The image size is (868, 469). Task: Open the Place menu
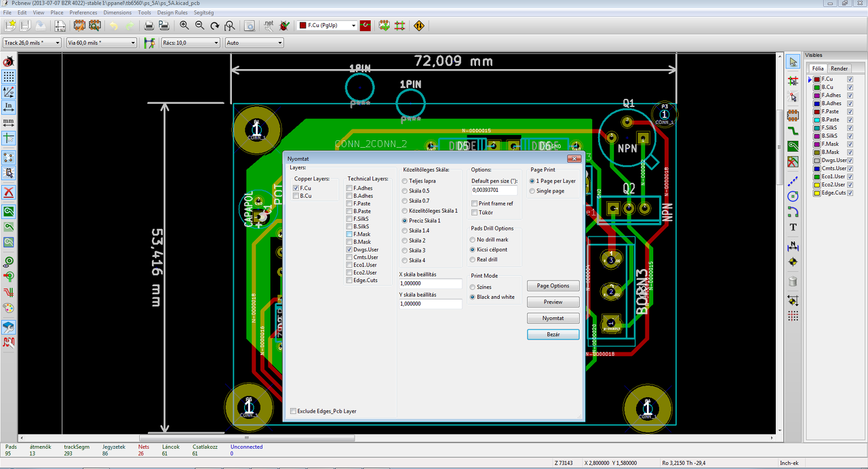pyautogui.click(x=57, y=12)
